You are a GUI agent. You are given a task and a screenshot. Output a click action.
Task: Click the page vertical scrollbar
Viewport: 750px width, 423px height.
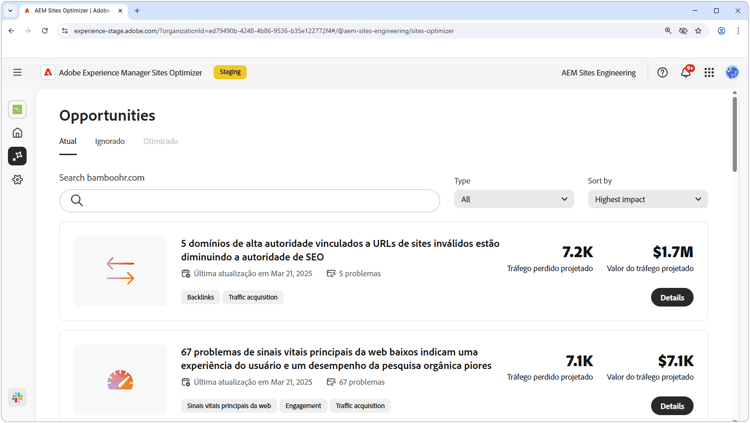[x=735, y=134]
